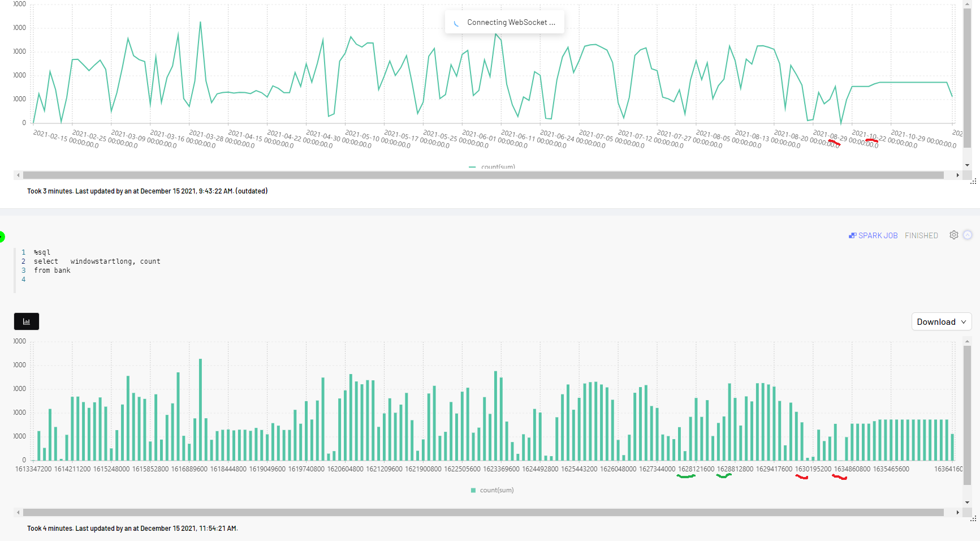
Task: Click x-axis label 1619049600
Action: coord(267,469)
